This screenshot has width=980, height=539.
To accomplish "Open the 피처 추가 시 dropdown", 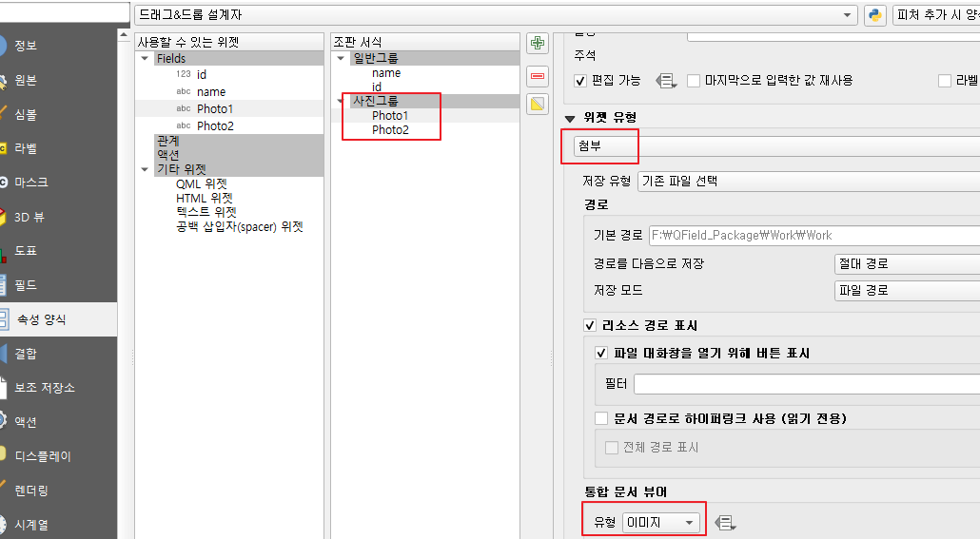I will point(936,15).
